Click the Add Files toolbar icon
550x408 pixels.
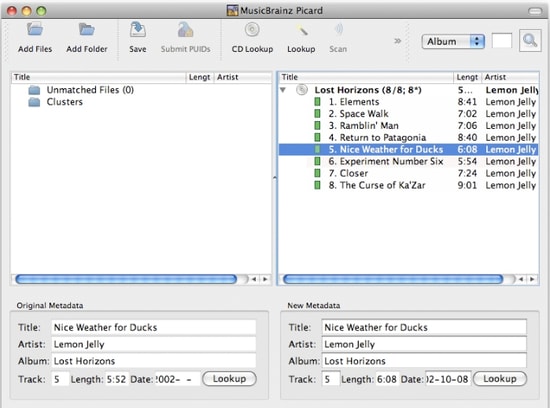[35, 30]
